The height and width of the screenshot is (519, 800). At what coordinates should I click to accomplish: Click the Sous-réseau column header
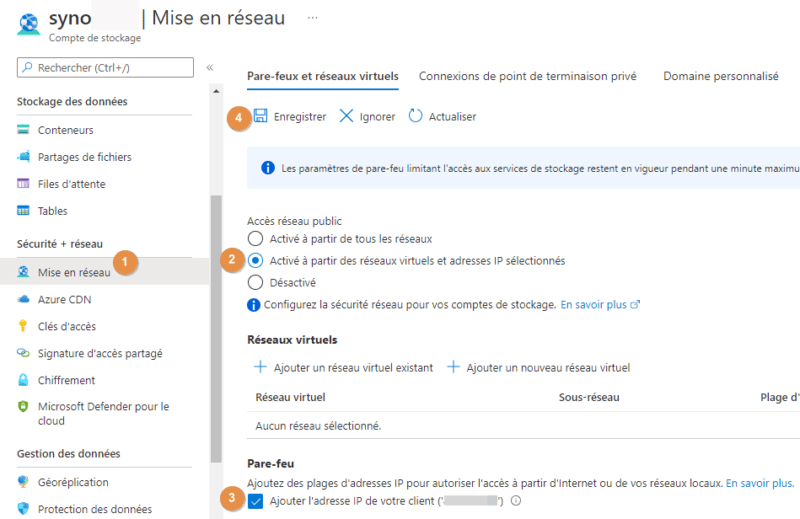coord(589,397)
